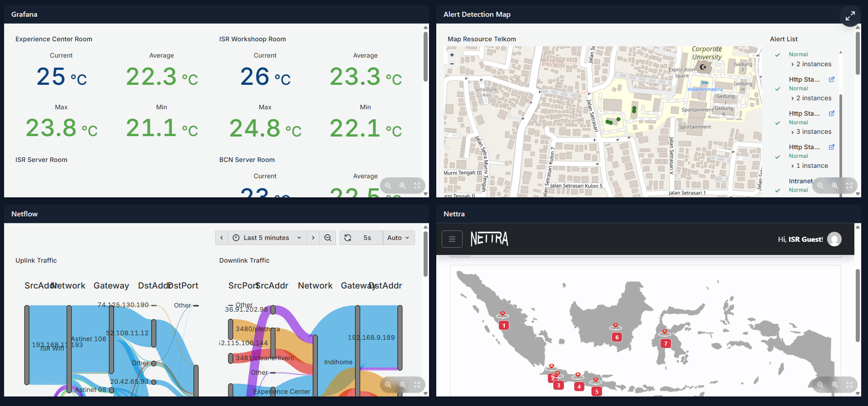
Task: Open external link for Http Sta... with 3 instances
Action: [x=832, y=113]
